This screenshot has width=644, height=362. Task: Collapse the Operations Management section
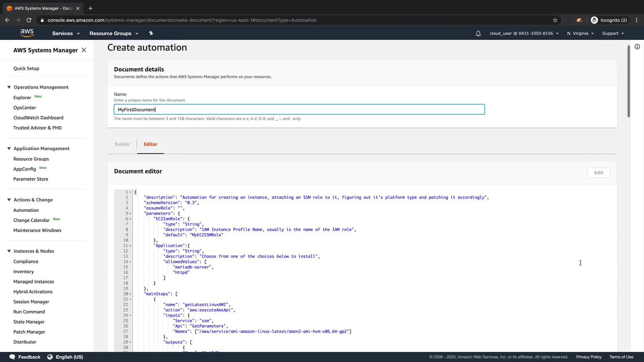click(9, 87)
